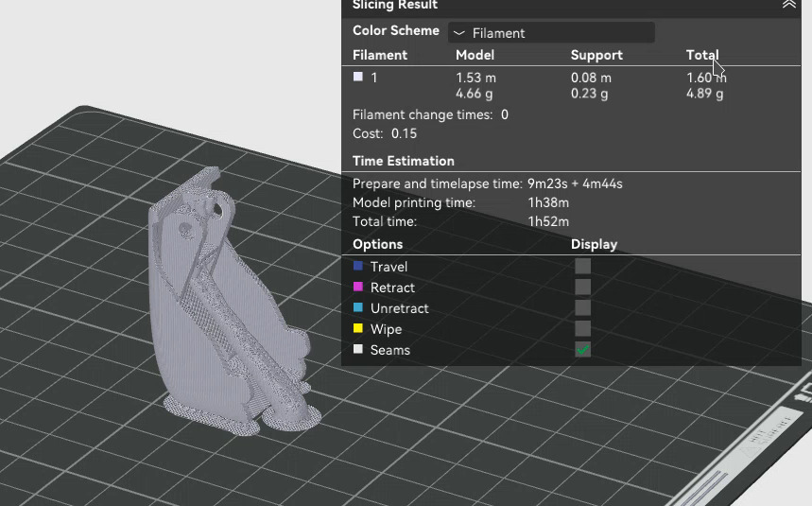Click the Model column header
The width and height of the screenshot is (812, 506).
point(475,56)
